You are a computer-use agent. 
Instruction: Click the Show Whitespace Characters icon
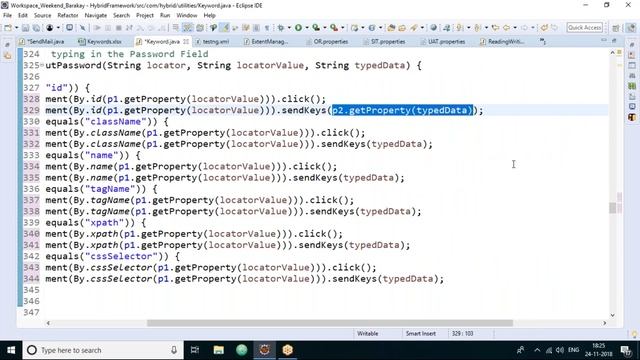point(267,28)
